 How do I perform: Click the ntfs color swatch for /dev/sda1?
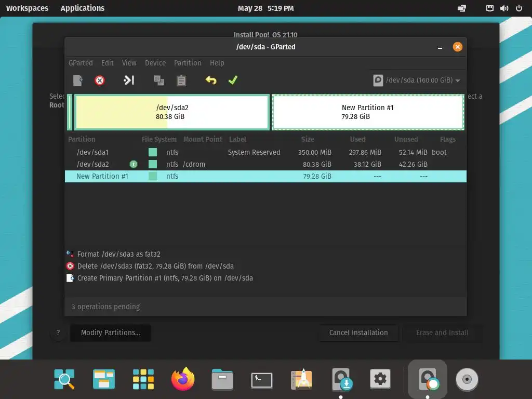click(153, 152)
